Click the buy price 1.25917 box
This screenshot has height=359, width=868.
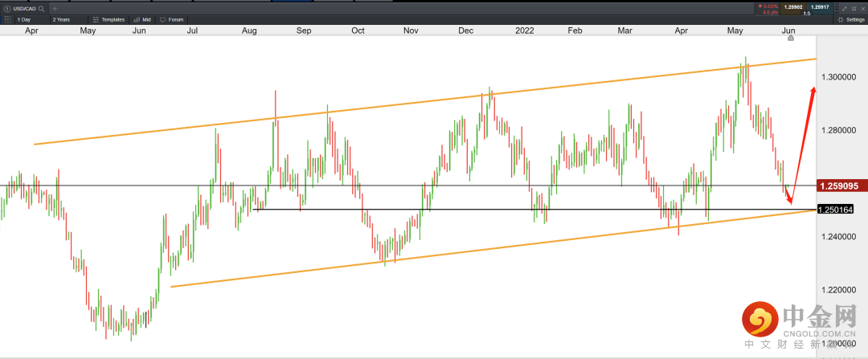(819, 7)
